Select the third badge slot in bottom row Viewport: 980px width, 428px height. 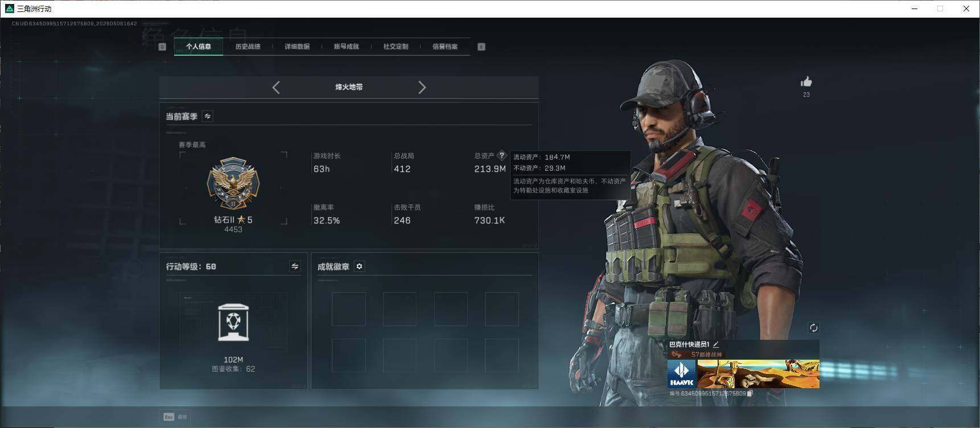(x=451, y=355)
